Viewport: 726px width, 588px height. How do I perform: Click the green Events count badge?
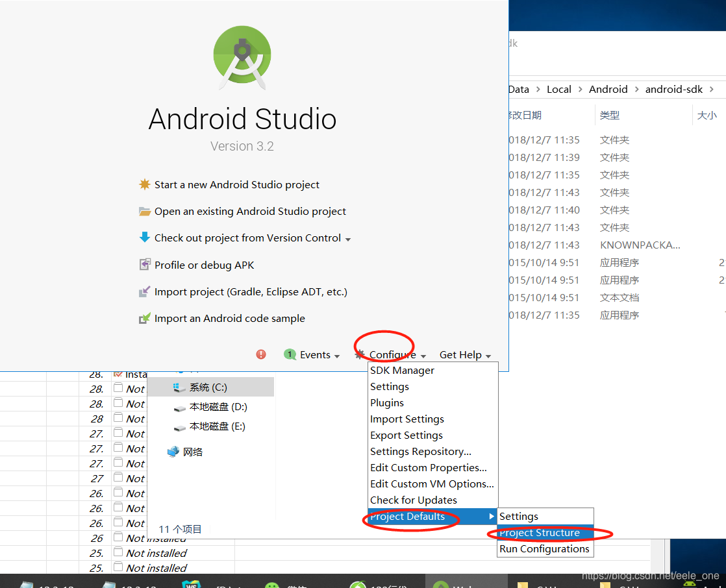(x=290, y=354)
